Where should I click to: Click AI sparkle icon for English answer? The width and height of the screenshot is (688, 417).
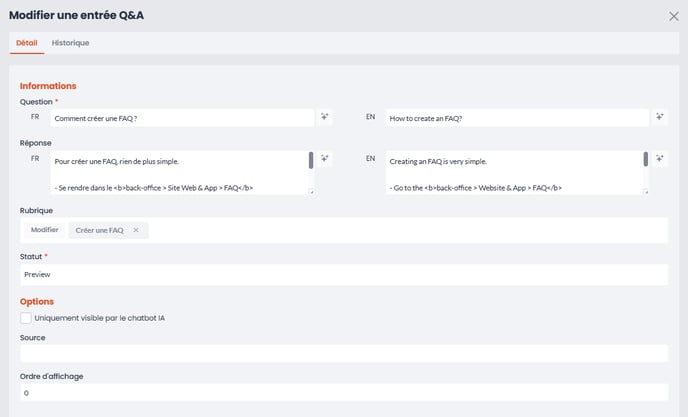click(659, 158)
